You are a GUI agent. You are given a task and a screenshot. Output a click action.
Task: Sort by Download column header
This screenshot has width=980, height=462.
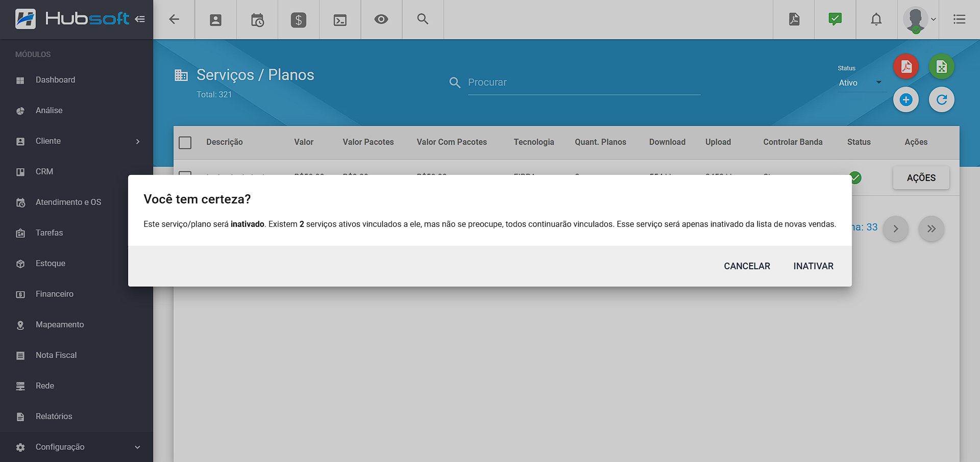pyautogui.click(x=667, y=142)
